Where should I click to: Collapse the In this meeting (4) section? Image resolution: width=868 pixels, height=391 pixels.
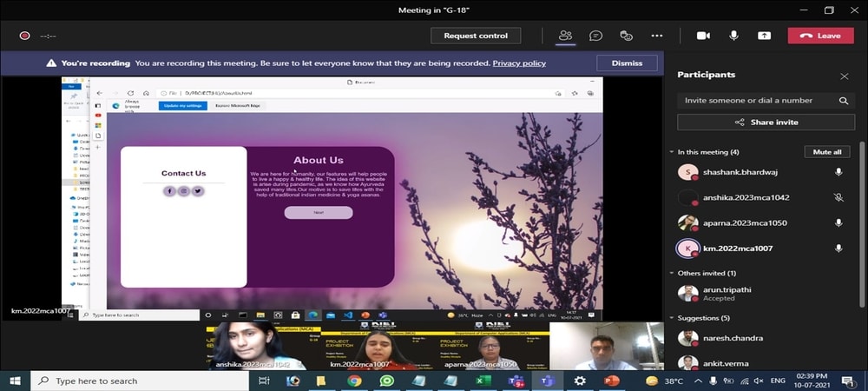[x=671, y=152]
